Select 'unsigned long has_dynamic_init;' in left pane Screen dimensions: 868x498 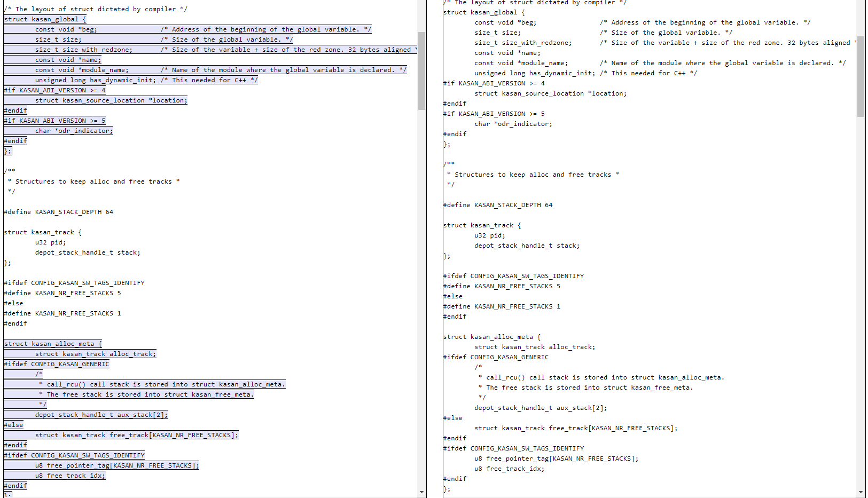coord(96,80)
